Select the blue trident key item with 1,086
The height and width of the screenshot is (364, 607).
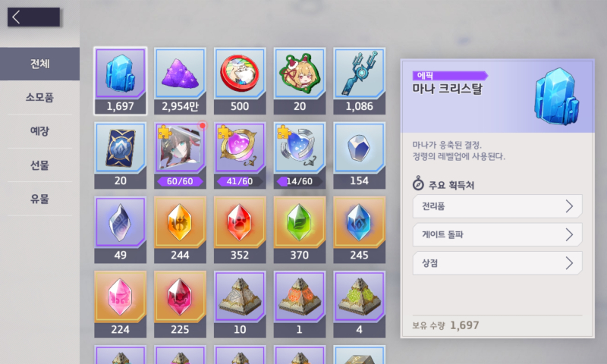coord(359,81)
